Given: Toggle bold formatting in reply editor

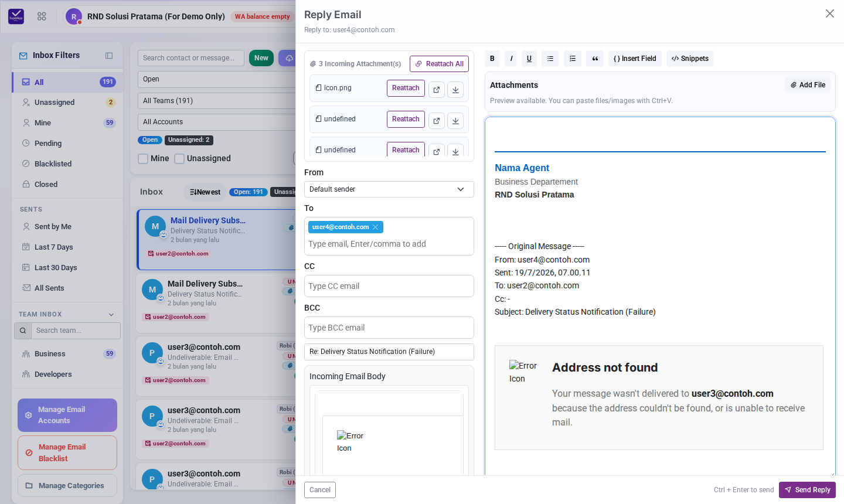Looking at the screenshot, I should [492, 59].
